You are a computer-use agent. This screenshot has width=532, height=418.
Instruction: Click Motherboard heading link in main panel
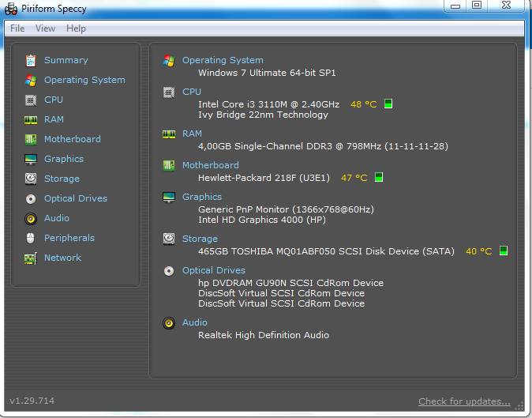211,165
